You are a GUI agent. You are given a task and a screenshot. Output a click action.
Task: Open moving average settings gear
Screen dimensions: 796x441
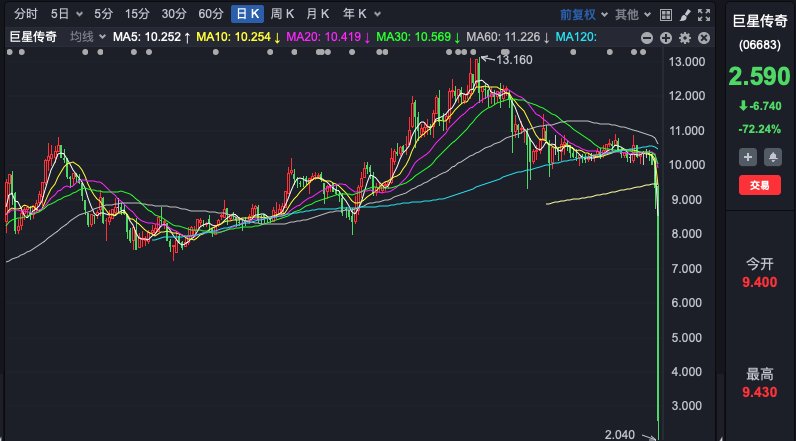[685, 38]
